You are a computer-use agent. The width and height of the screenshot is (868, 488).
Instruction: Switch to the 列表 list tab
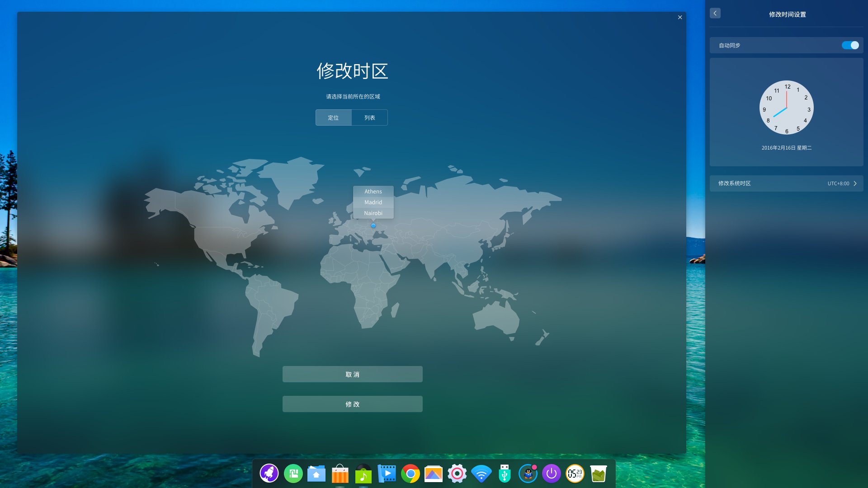coord(369,117)
